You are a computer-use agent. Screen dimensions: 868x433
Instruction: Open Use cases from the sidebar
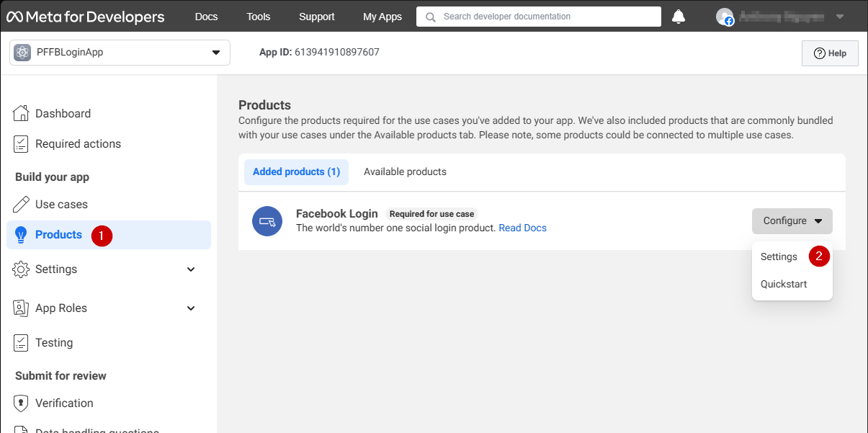click(22, 204)
